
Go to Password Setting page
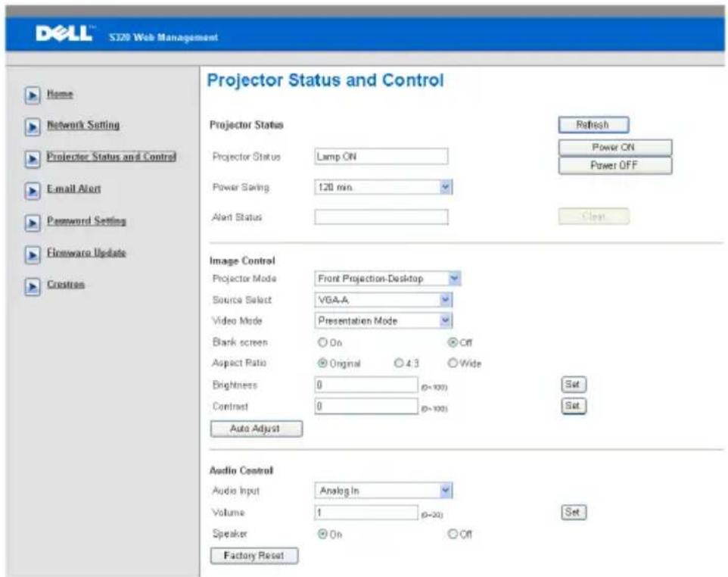coord(86,220)
